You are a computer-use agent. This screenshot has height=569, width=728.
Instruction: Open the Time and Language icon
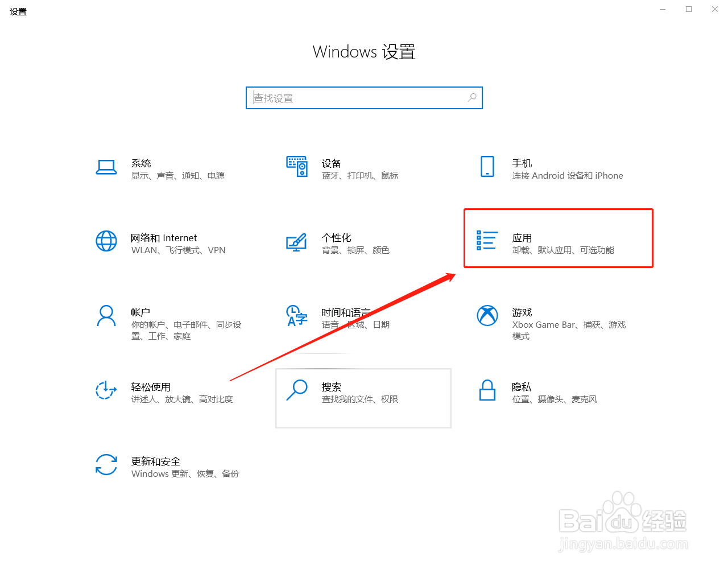tap(296, 315)
